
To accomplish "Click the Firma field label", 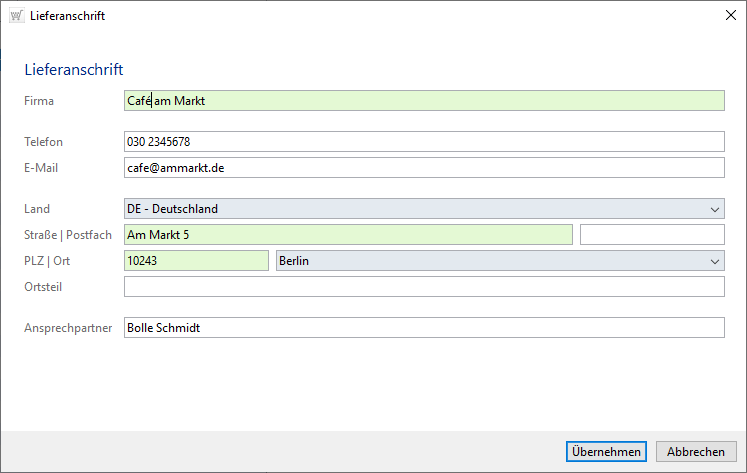I will click(x=39, y=101).
